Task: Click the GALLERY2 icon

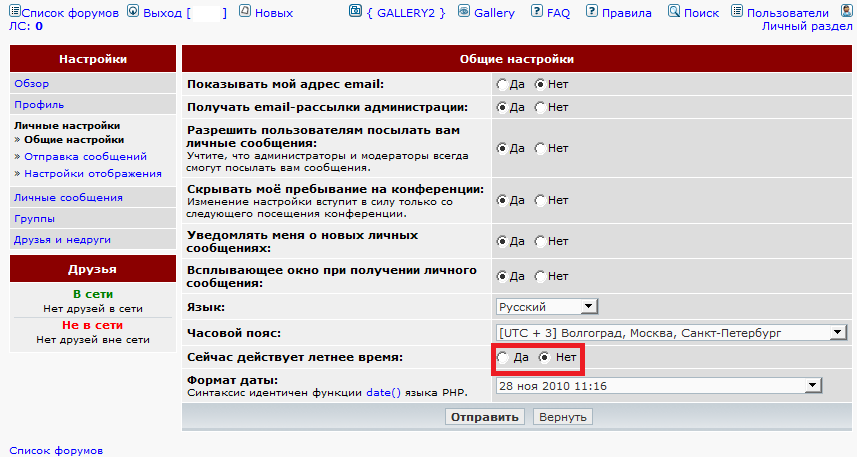Action: point(355,12)
